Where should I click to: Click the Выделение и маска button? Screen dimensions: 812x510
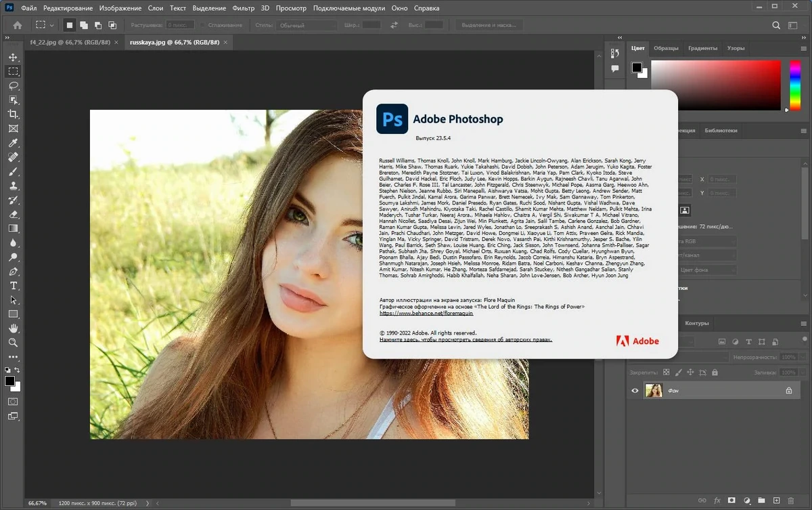click(x=489, y=25)
